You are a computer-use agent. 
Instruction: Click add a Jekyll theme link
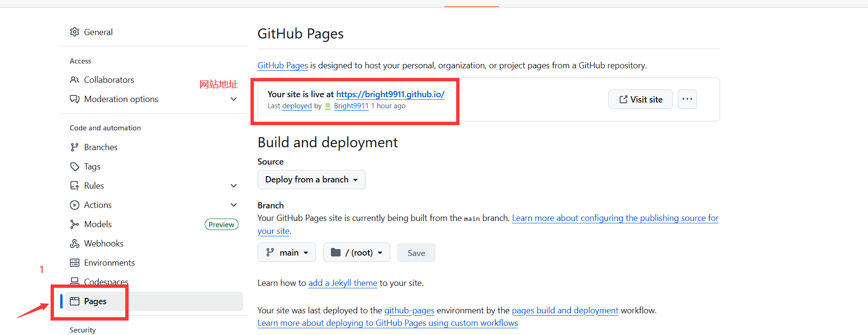point(343,283)
